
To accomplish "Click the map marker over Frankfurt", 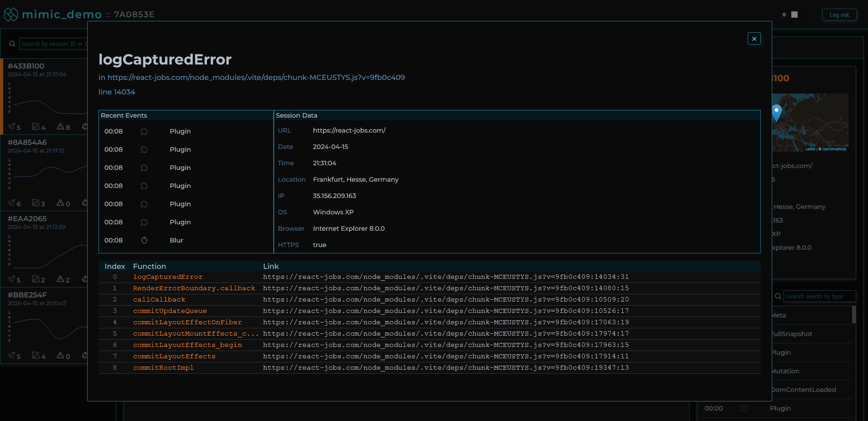I will 777,110.
